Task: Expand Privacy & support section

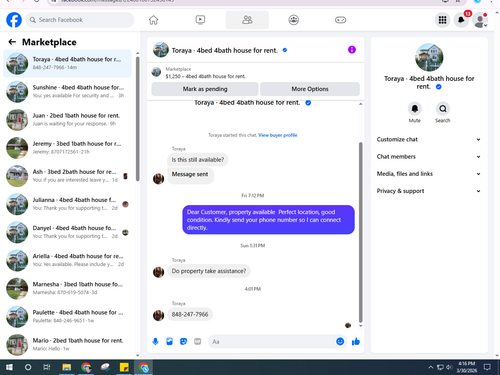Action: coord(429,191)
